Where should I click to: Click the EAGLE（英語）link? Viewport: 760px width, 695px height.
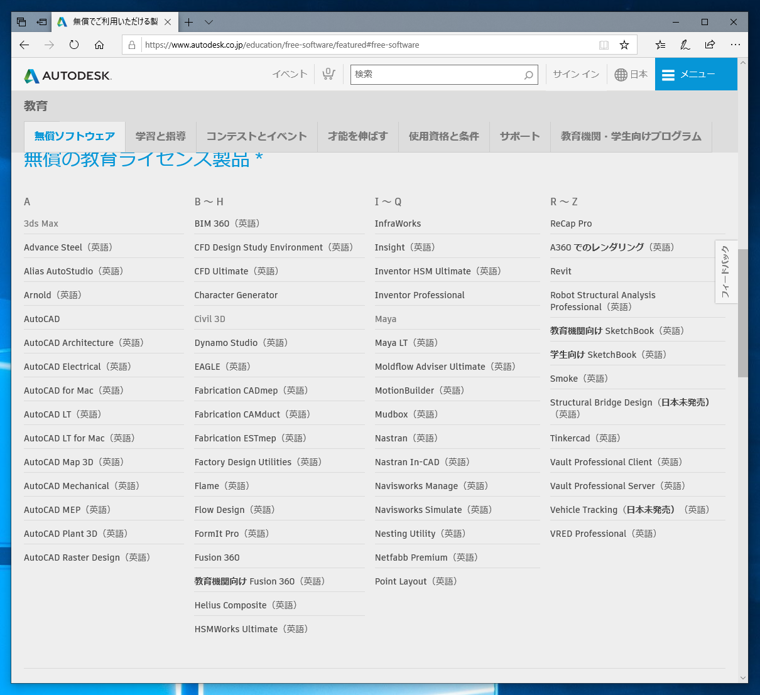[222, 367]
